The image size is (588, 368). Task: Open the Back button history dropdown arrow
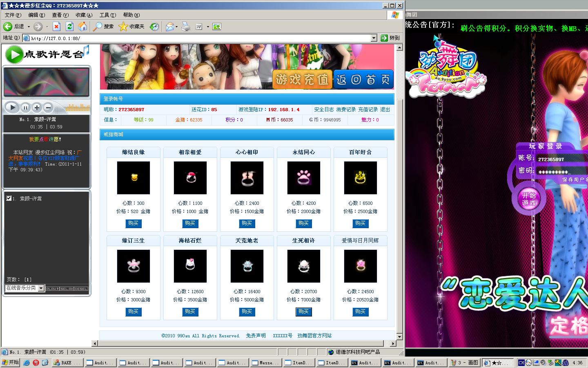(29, 27)
